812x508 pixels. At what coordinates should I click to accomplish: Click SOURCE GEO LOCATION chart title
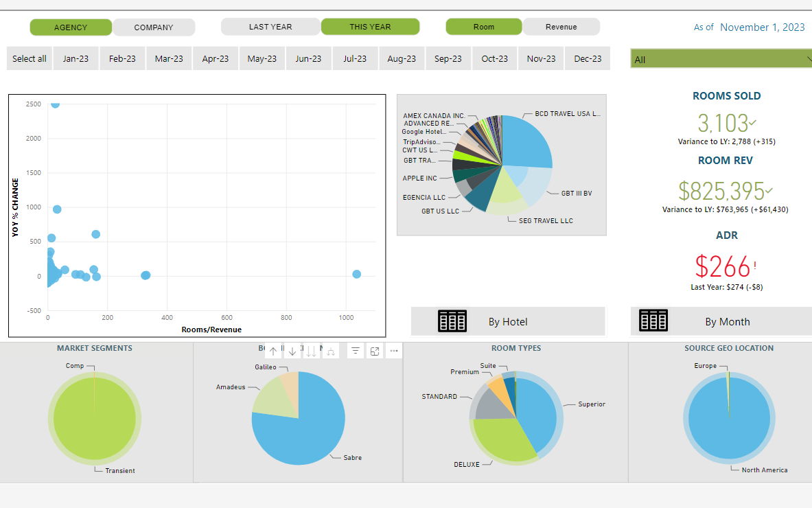tap(729, 348)
